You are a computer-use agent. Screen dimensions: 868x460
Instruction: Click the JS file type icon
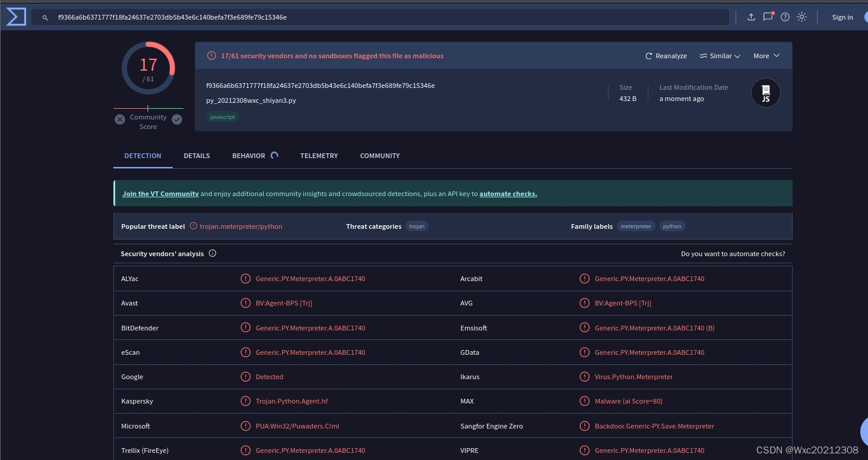click(766, 93)
